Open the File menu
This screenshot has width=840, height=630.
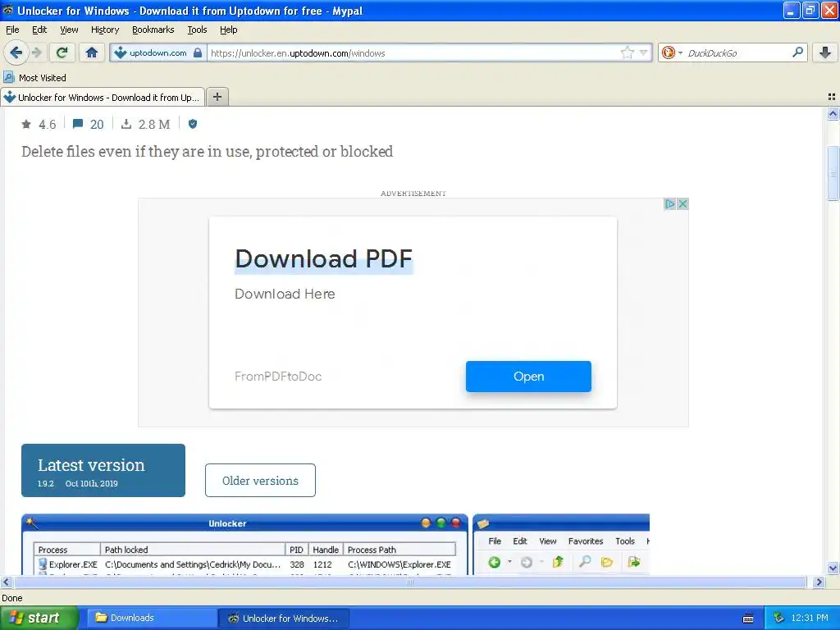coord(12,30)
